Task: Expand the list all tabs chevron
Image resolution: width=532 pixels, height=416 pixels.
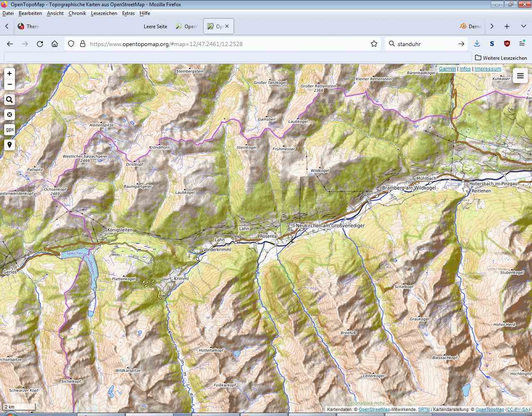Action: pos(523,26)
